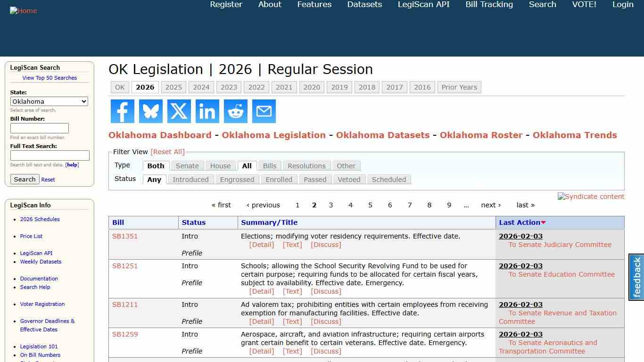Show only Resolutions
Viewport: 644px width, 362px height.
tap(306, 165)
